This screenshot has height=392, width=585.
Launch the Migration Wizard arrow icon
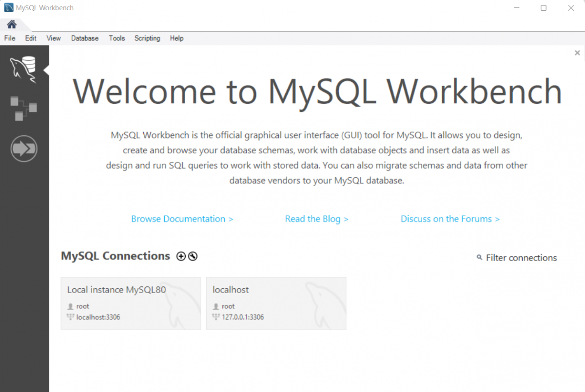[23, 149]
